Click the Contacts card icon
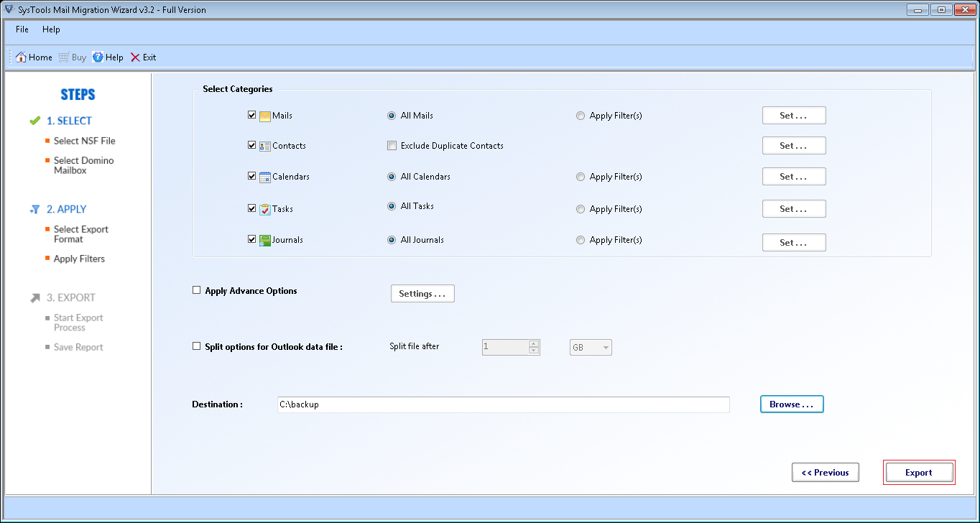The image size is (980, 523). coord(265,146)
